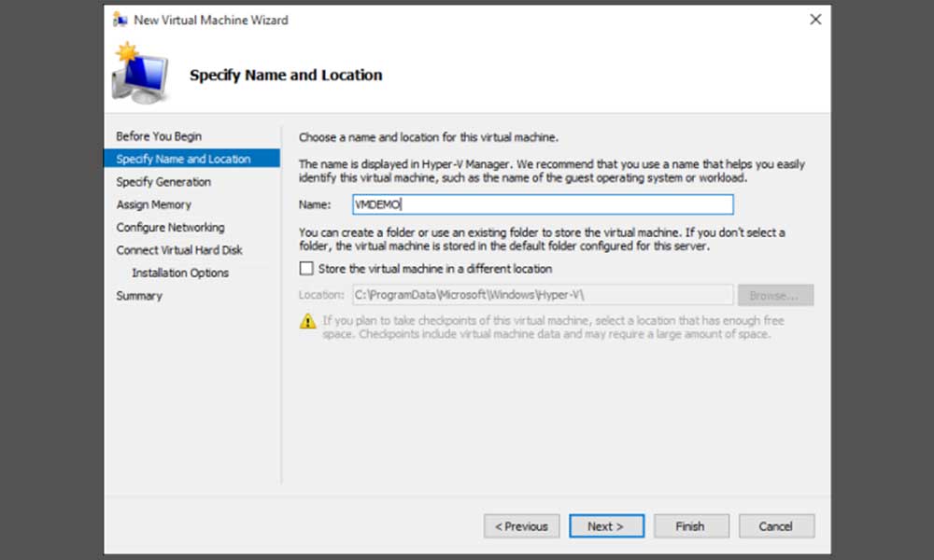Click the Next button
This screenshot has height=560, width=934.
tap(606, 525)
